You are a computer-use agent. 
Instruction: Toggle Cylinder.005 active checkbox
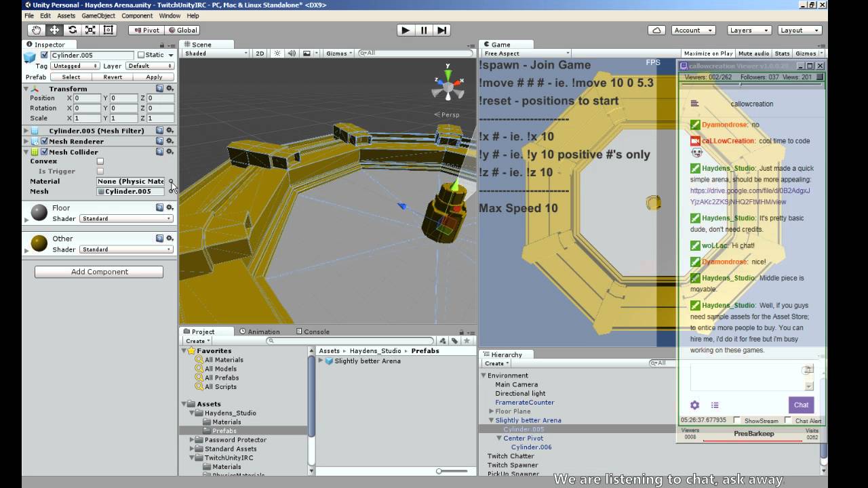click(x=44, y=55)
